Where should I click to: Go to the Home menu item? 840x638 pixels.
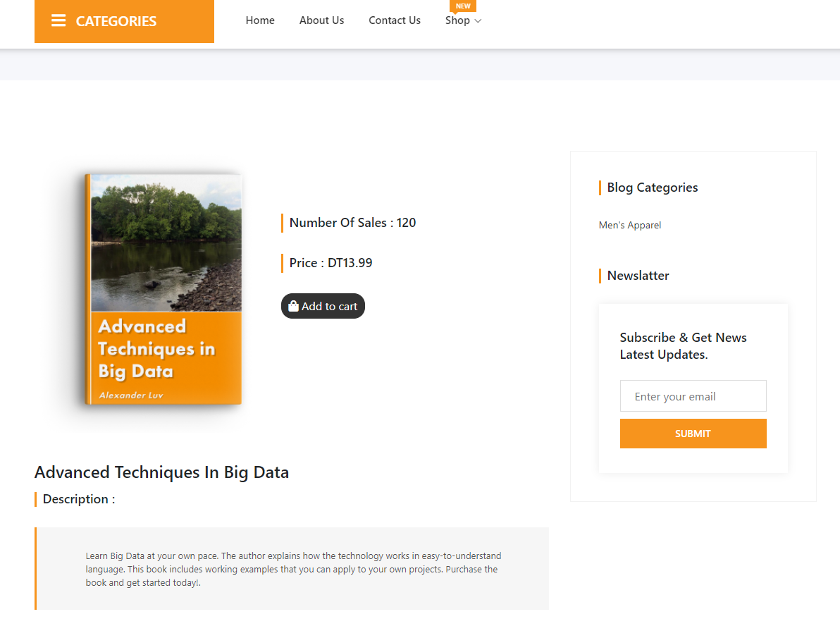point(260,20)
